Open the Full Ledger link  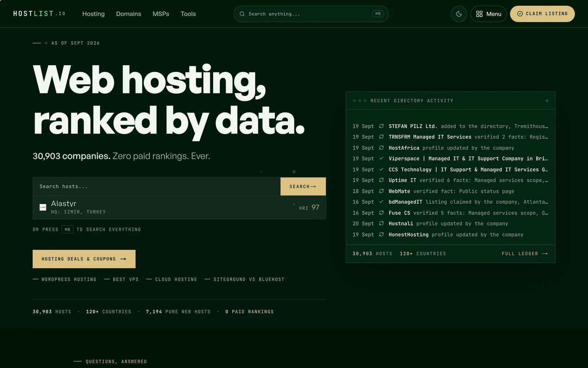pos(525,254)
